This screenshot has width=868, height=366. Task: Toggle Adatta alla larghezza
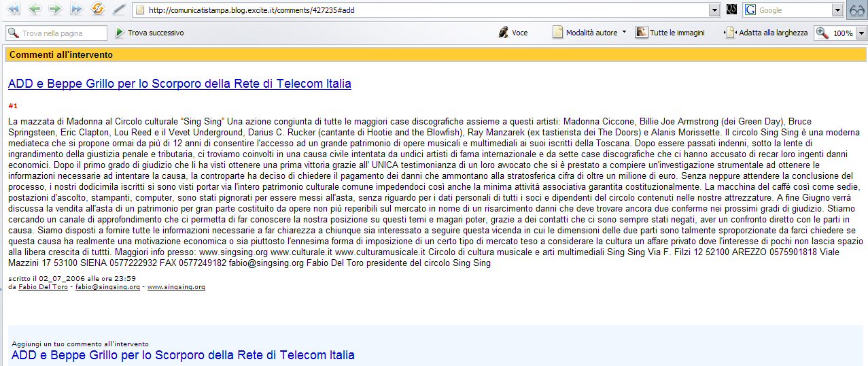tap(766, 33)
